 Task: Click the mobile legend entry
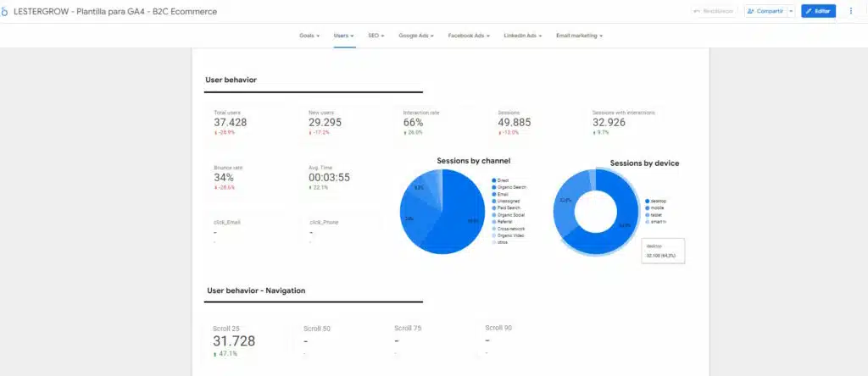654,208
